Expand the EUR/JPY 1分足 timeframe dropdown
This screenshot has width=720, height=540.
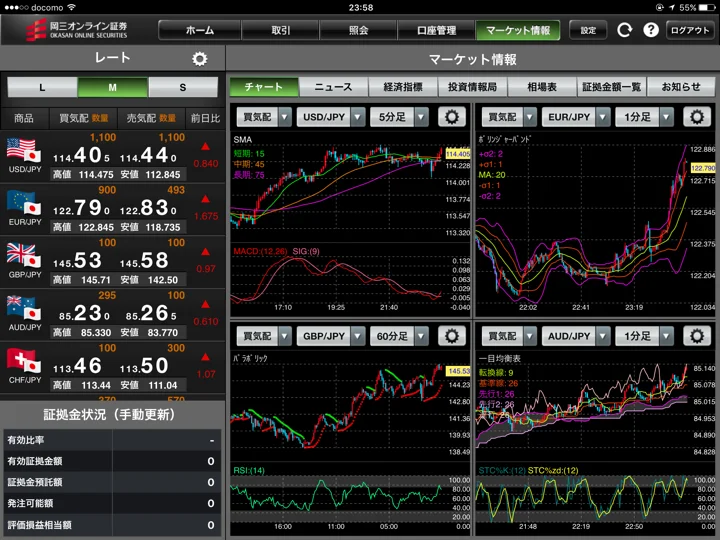pos(644,117)
